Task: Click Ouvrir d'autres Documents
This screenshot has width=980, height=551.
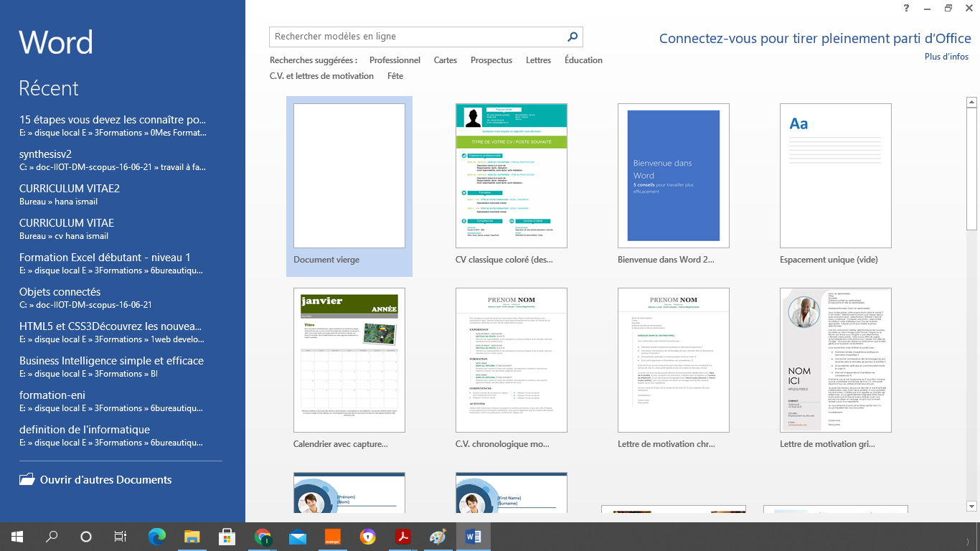Action: [95, 479]
